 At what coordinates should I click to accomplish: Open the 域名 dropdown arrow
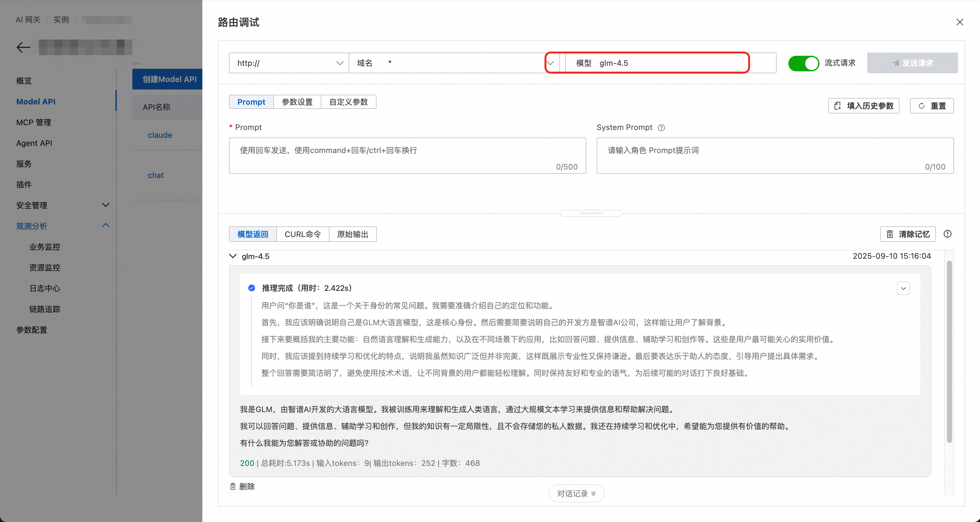551,63
